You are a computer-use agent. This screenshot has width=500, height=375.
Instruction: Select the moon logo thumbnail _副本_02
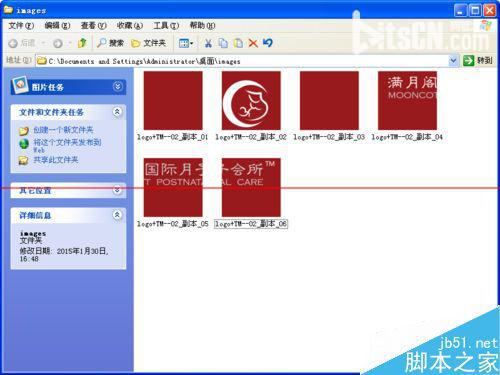click(251, 100)
